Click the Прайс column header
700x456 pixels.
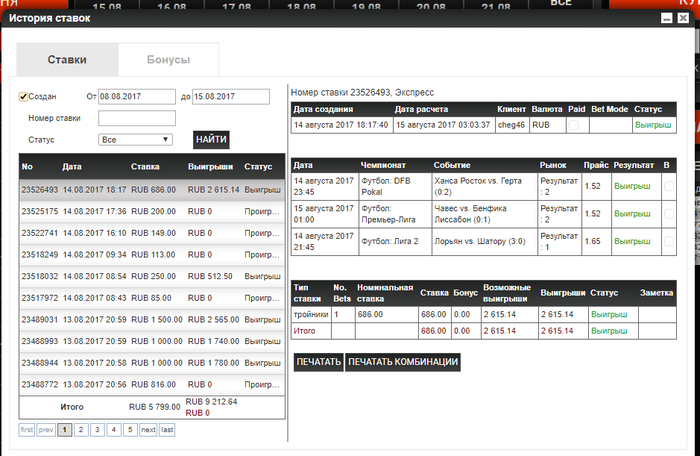(x=596, y=165)
